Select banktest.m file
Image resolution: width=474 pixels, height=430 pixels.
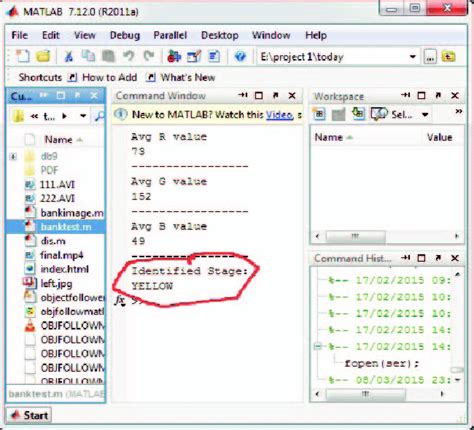click(55, 227)
